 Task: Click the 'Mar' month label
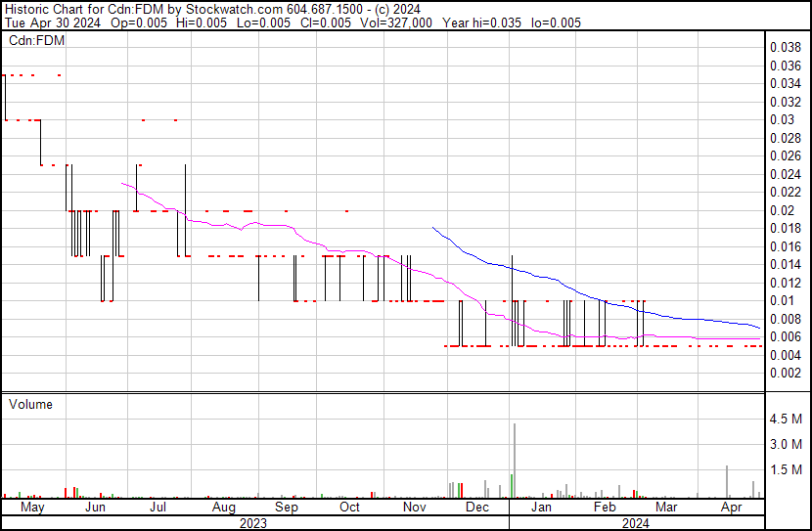(x=666, y=507)
